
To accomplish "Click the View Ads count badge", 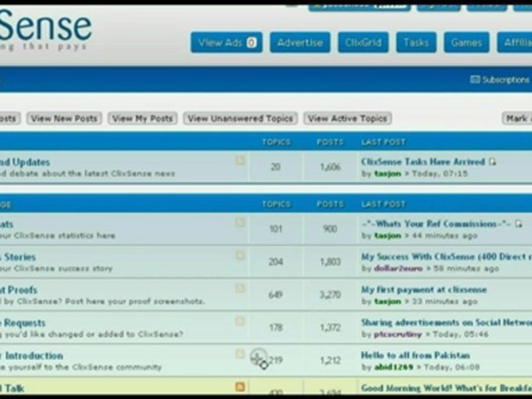I will 252,43.
